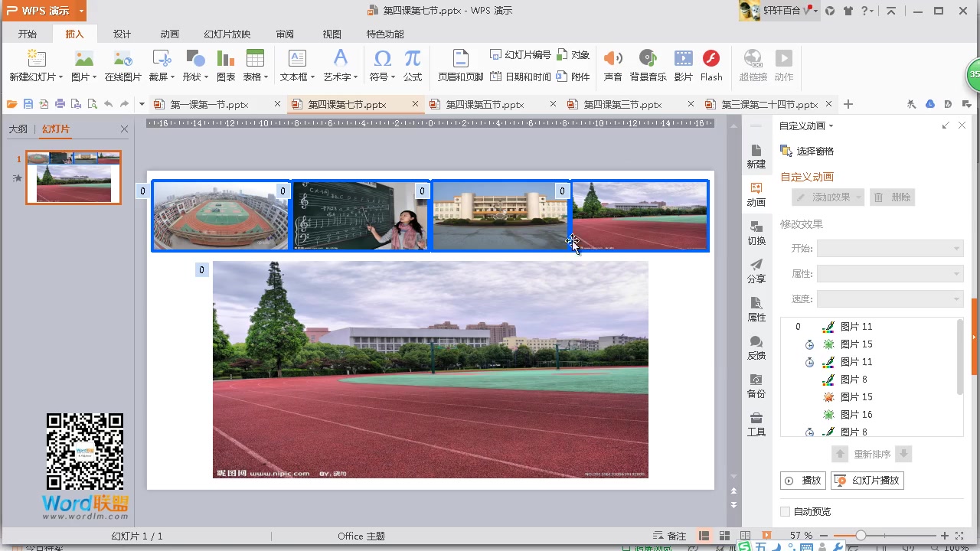Click the Screenshot (截屏) tool icon
980x551 pixels.
click(x=161, y=59)
